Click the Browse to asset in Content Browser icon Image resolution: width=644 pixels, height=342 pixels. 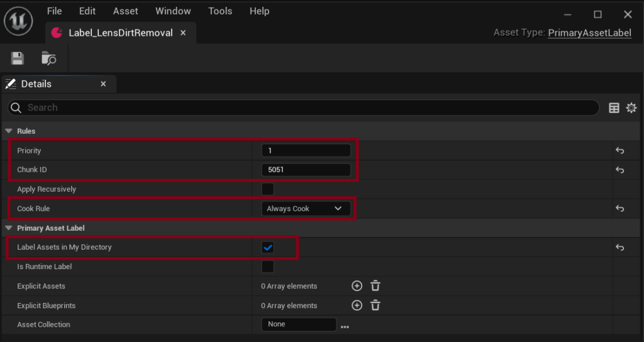49,58
